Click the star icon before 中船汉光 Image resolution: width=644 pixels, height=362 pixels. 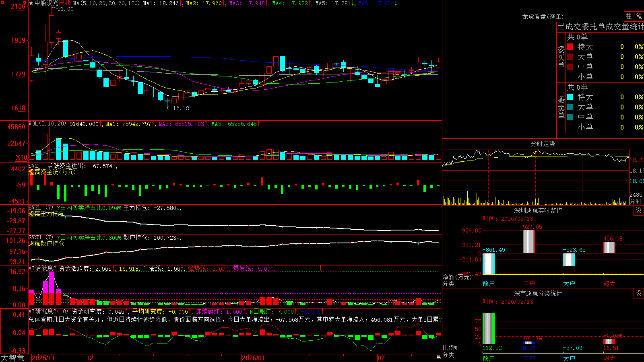(x=31, y=3)
